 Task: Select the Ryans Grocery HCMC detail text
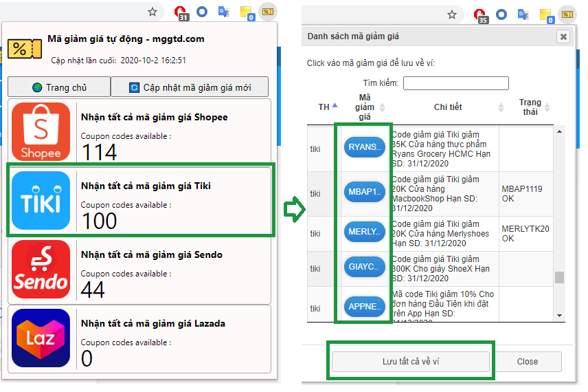point(442,149)
